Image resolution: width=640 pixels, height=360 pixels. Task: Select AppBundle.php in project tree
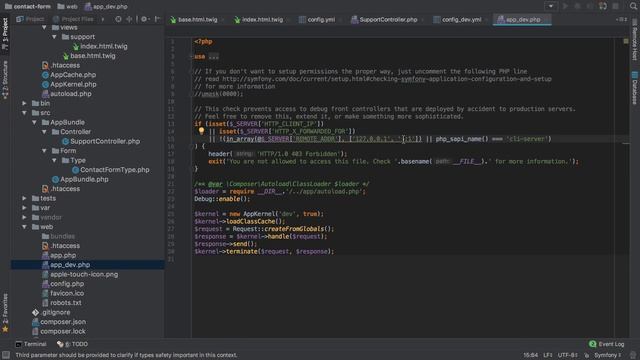pos(84,179)
